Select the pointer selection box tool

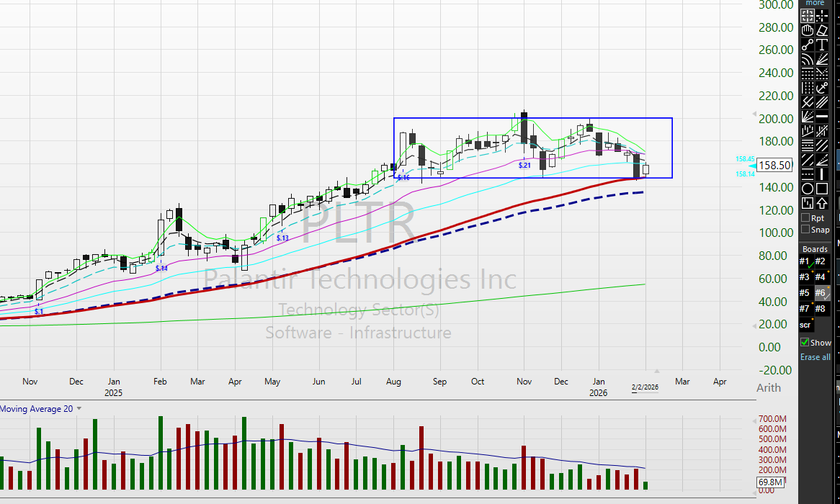coord(808,16)
